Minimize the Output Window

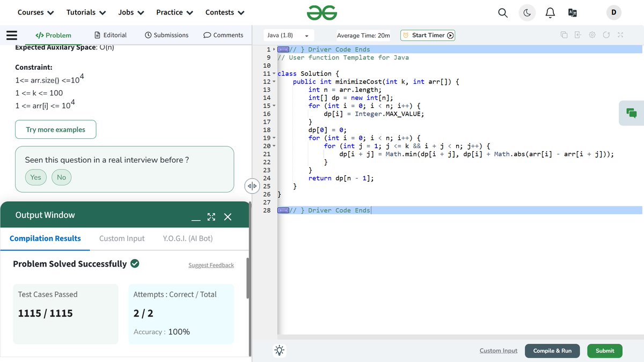click(x=196, y=219)
